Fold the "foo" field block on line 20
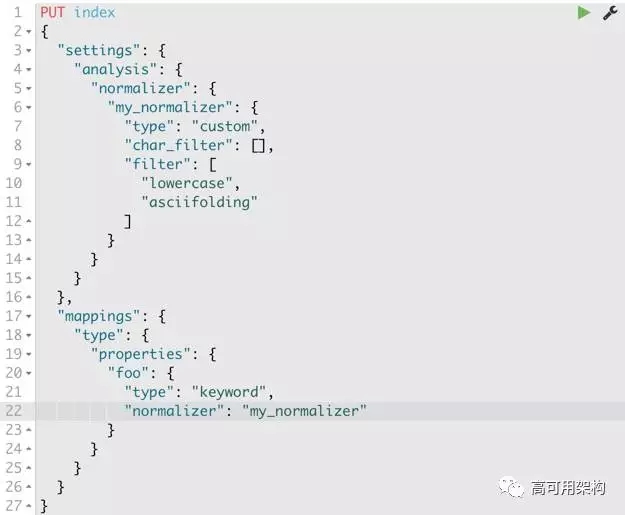 pyautogui.click(x=29, y=373)
